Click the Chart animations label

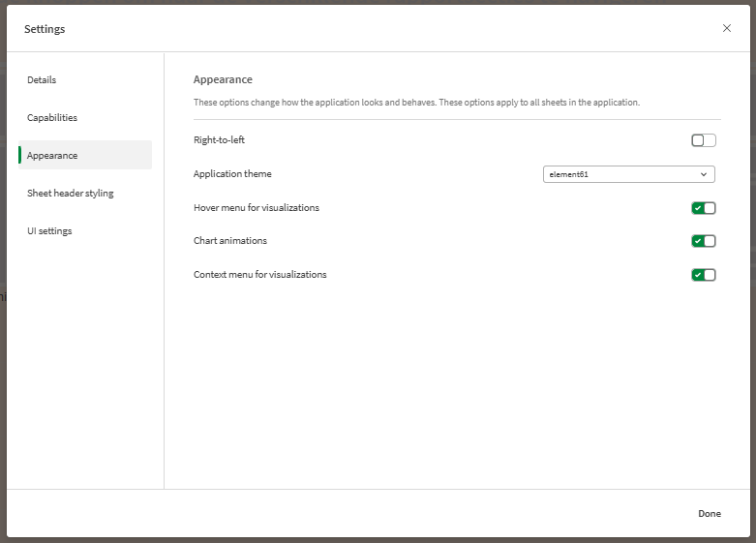click(x=229, y=241)
